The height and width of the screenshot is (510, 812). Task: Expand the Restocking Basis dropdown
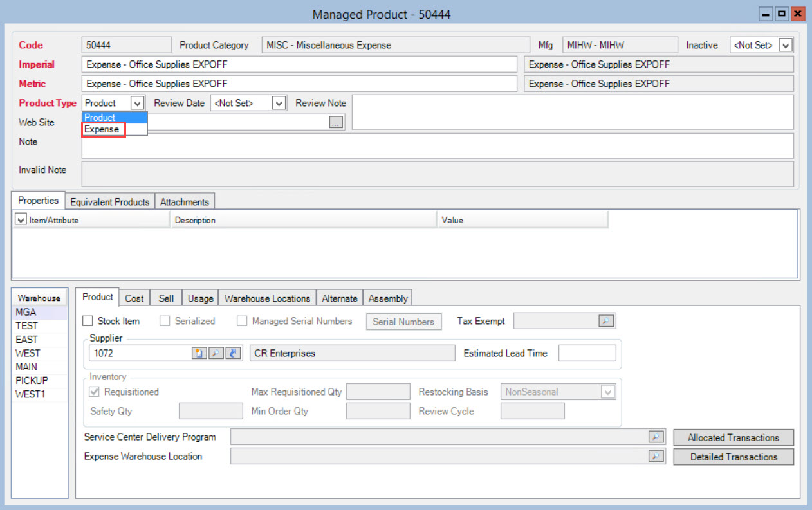coord(607,392)
